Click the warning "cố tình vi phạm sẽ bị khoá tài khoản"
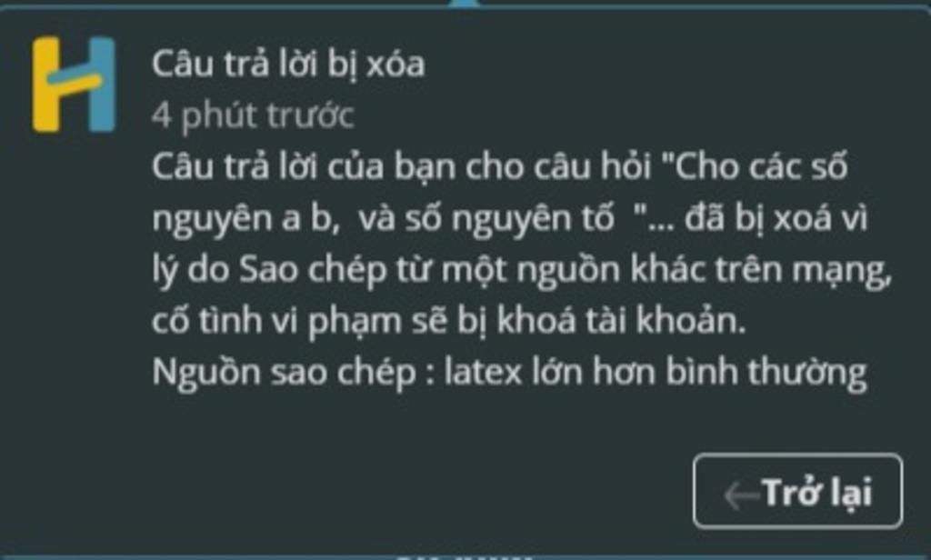 click(447, 321)
